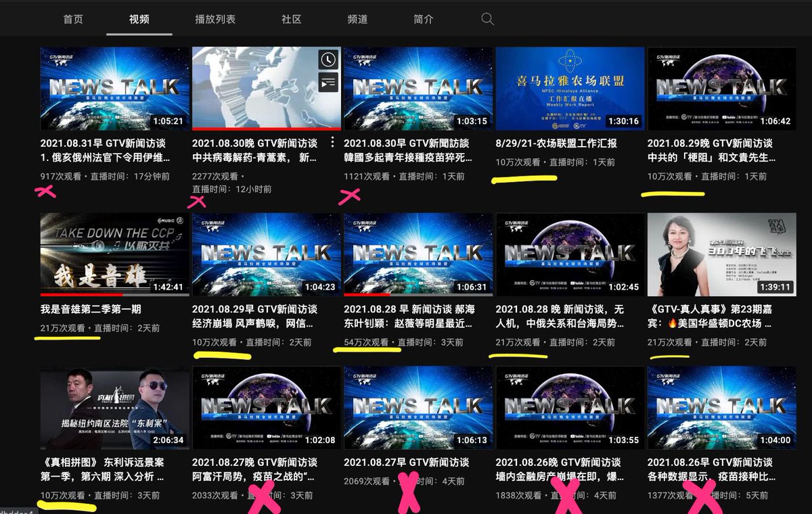Click title 8/29/21-农场联盟工作汇报

[x=556, y=143]
